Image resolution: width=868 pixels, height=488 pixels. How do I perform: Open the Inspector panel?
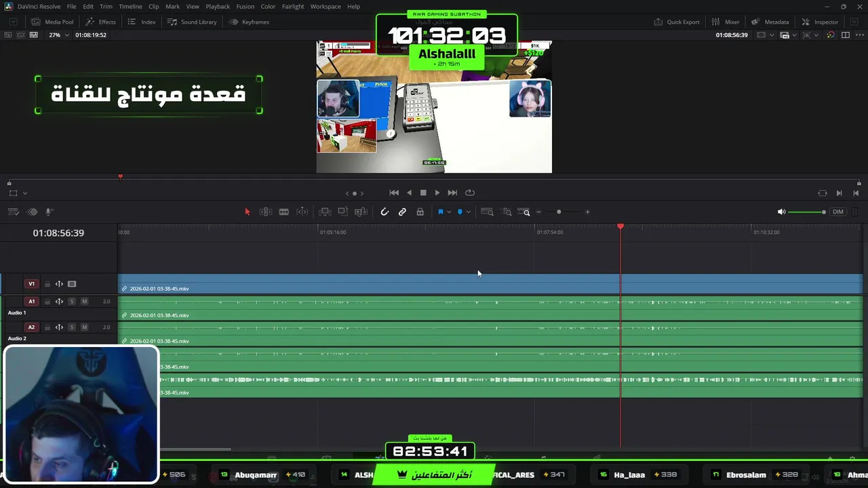[820, 22]
